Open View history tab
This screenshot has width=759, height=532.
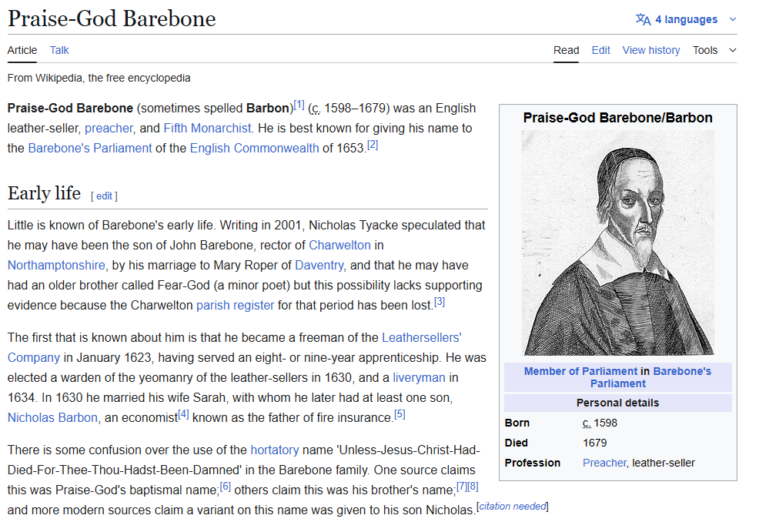point(650,50)
